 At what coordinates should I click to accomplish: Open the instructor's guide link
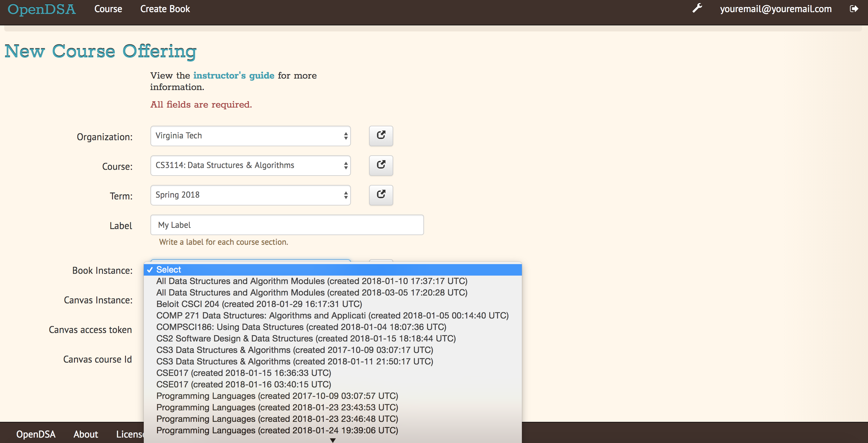[x=234, y=76]
